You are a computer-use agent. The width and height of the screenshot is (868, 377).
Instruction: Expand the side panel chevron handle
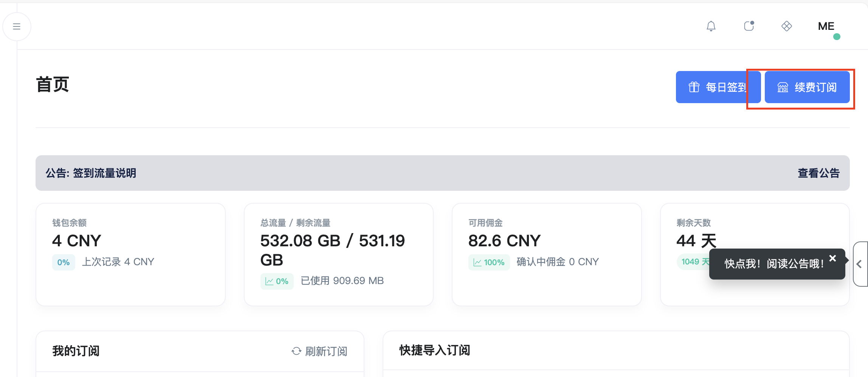[860, 264]
